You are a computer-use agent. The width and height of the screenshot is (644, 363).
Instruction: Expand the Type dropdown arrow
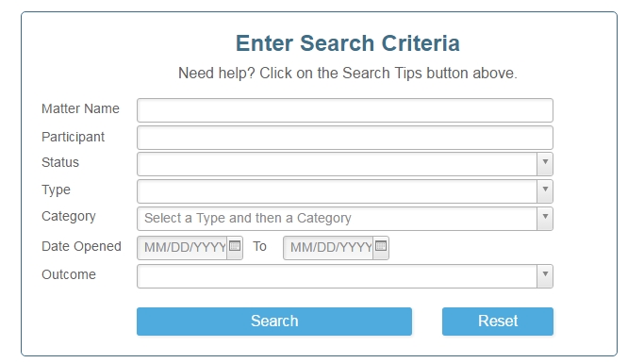[x=545, y=191]
